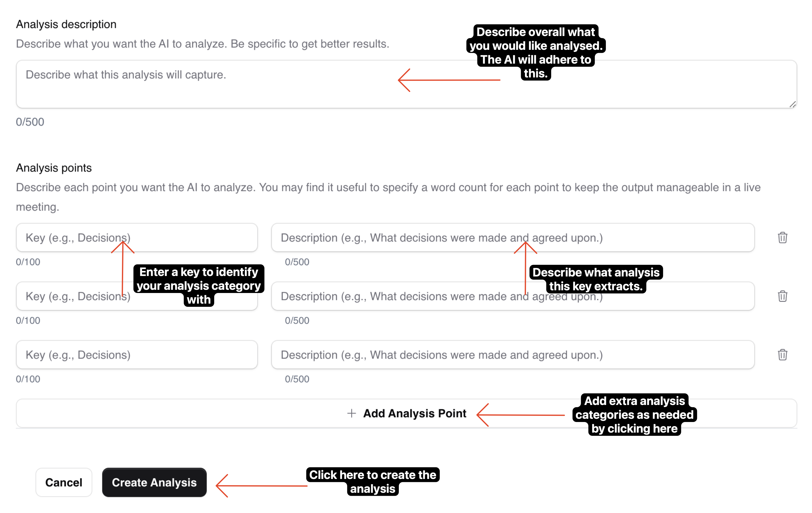Click the second Key input field
Viewport: 812px width, 513px height.
point(137,296)
